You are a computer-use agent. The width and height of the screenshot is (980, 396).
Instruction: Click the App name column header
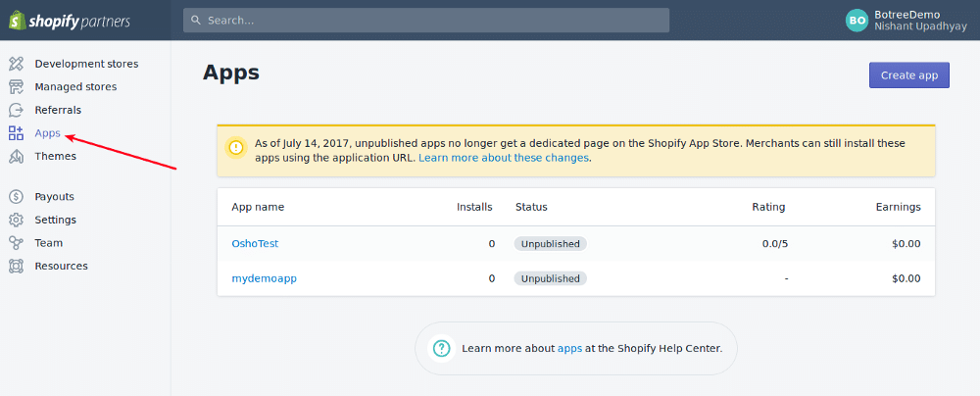[258, 207]
